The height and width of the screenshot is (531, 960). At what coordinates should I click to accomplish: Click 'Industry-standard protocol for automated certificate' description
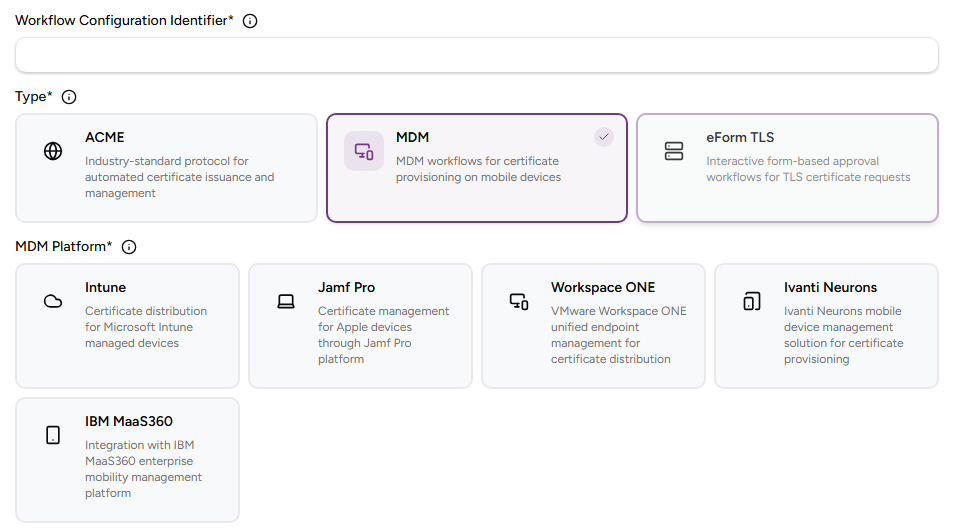click(x=179, y=177)
